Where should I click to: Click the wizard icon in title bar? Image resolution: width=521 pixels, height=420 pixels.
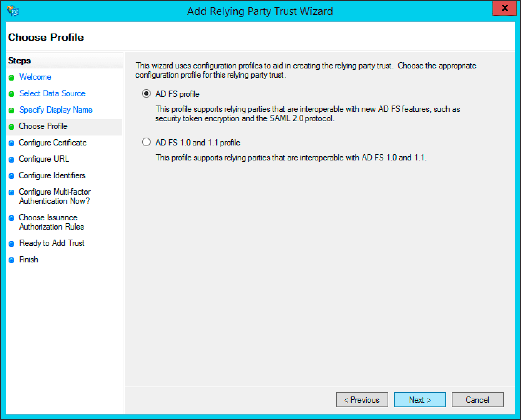click(13, 11)
